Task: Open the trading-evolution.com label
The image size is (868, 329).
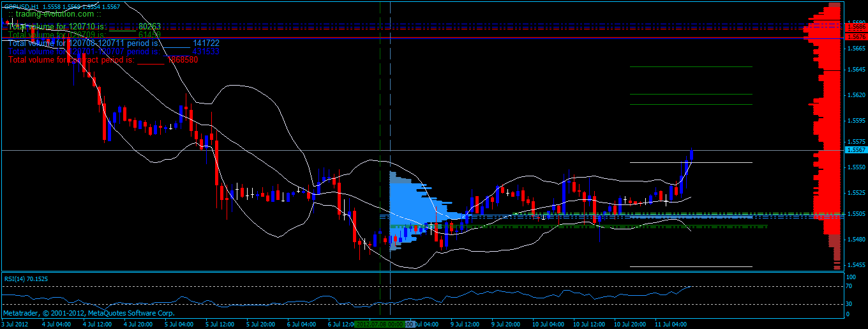Action: (54, 13)
